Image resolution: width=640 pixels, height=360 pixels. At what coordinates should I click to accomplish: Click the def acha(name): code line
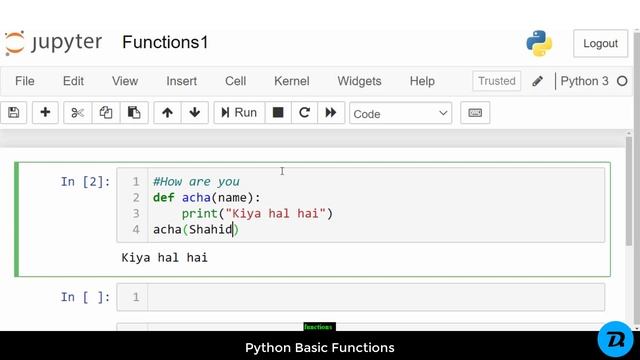(207, 198)
